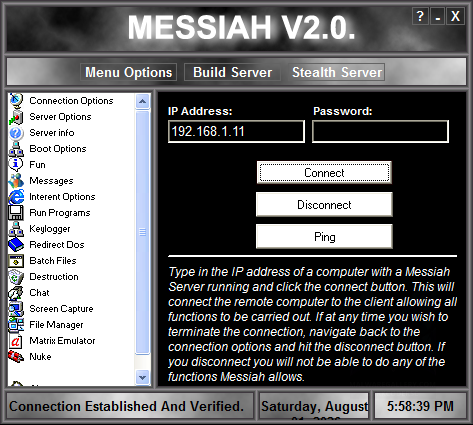Open the Interent Options entry

(x=62, y=197)
